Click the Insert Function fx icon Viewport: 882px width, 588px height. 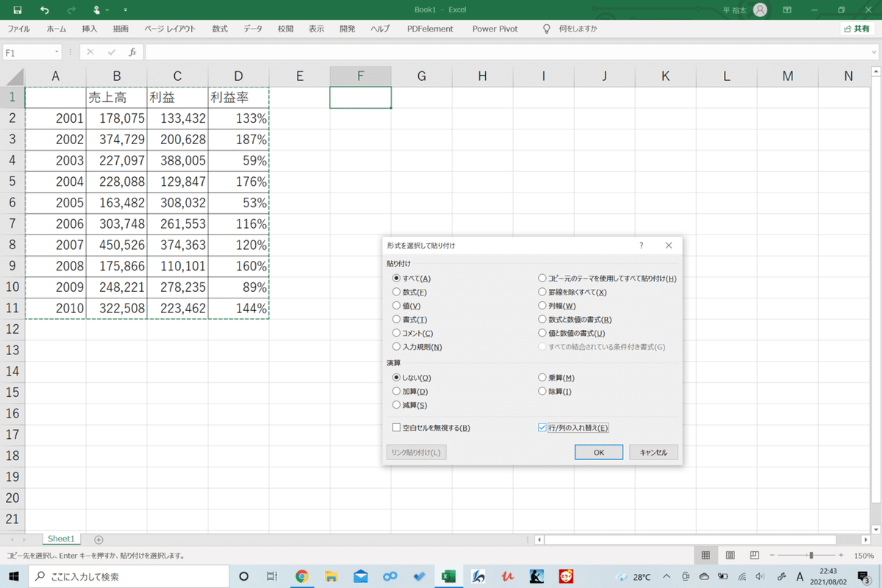[x=132, y=52]
